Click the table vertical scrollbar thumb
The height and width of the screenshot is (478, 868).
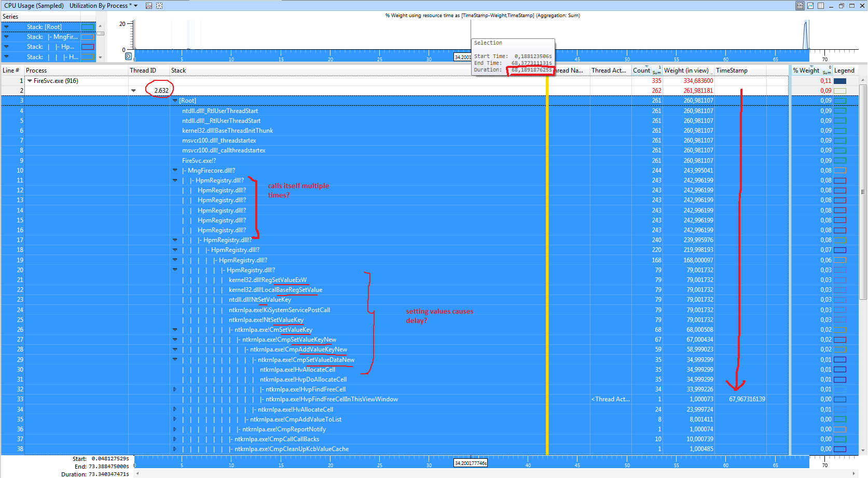863,192
